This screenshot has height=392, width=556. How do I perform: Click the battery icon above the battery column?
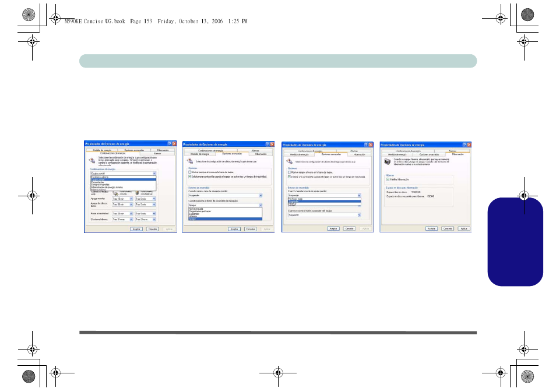138,192
